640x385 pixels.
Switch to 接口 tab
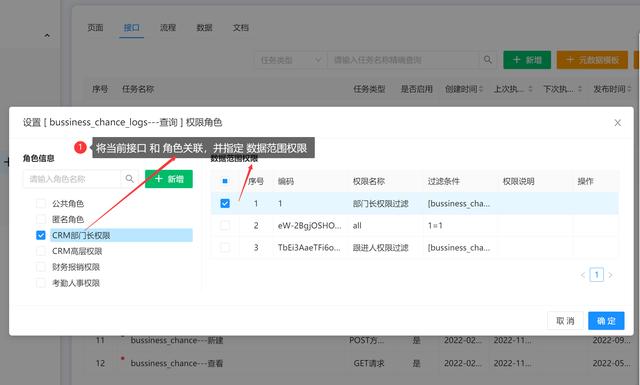[131, 27]
